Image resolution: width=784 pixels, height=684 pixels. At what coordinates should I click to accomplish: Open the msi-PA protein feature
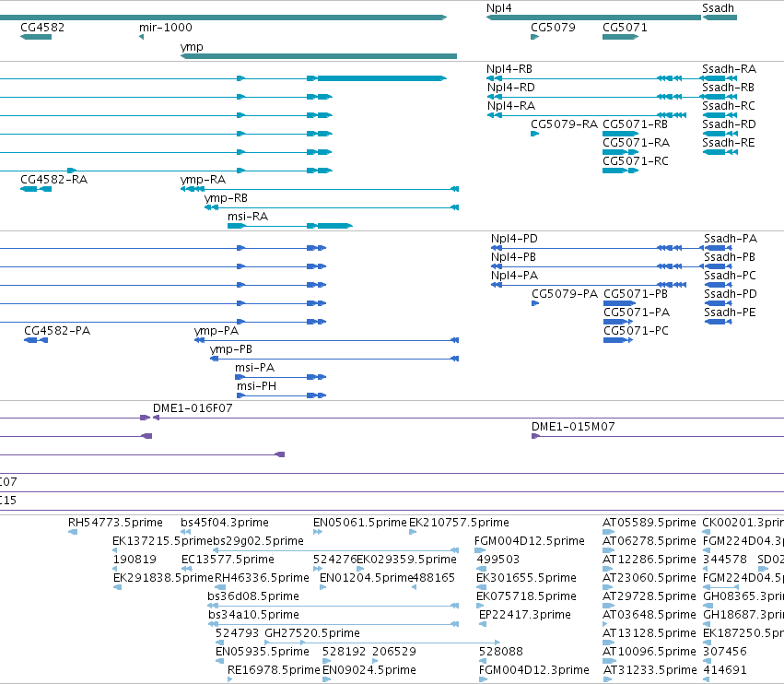[280, 377]
